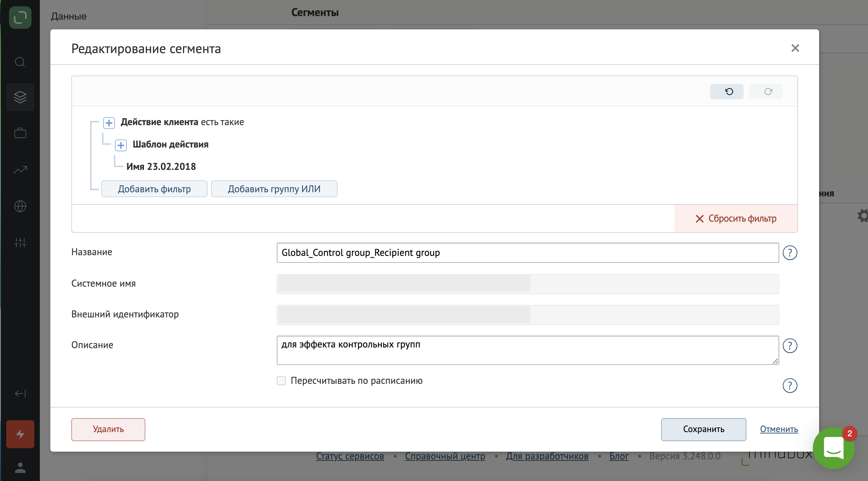This screenshot has width=868, height=481.
Task: Open the search icon in sidebar
Action: 20,62
